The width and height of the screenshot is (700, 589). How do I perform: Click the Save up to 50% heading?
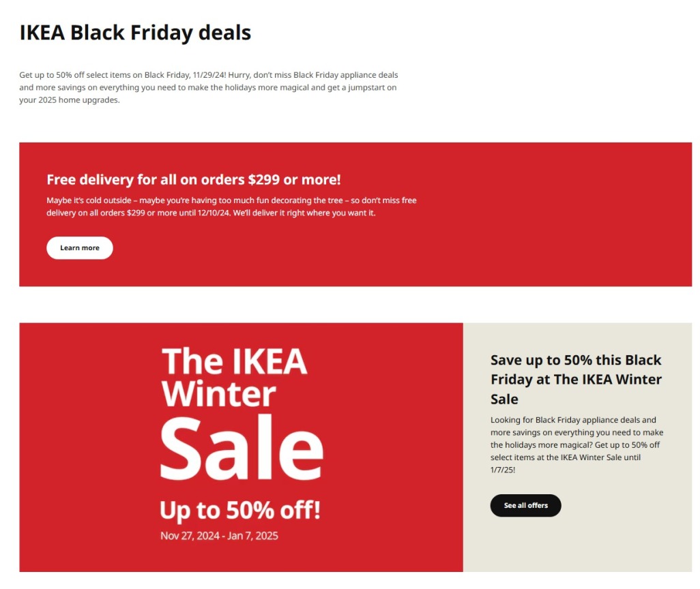575,379
